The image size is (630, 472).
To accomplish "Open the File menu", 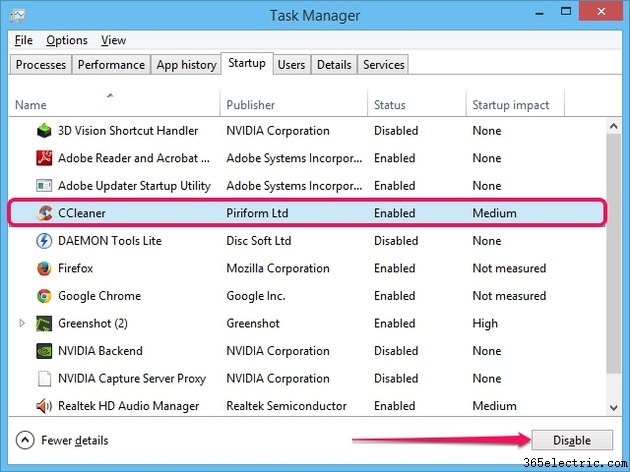I will click(23, 40).
